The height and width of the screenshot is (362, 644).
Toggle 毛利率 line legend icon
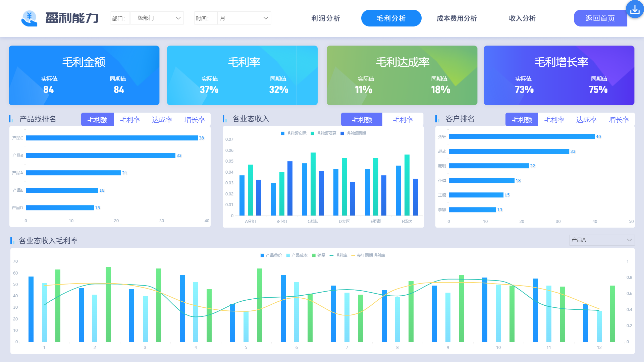(x=331, y=255)
